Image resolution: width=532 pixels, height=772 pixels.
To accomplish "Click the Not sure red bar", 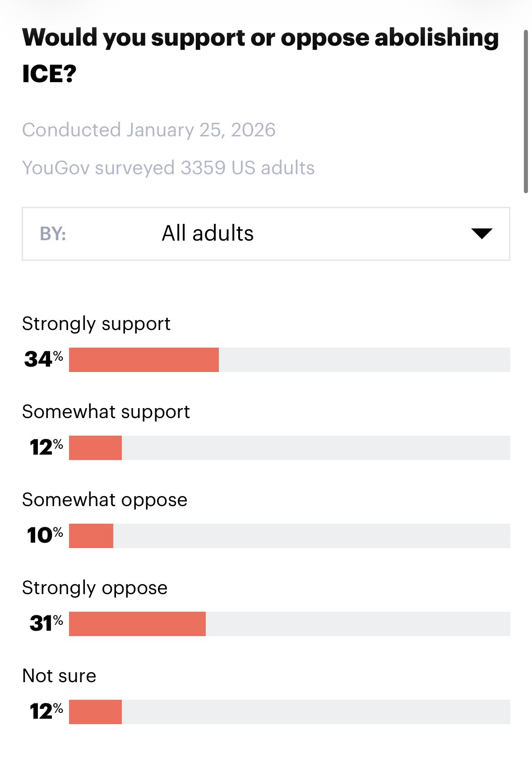I will pos(95,712).
